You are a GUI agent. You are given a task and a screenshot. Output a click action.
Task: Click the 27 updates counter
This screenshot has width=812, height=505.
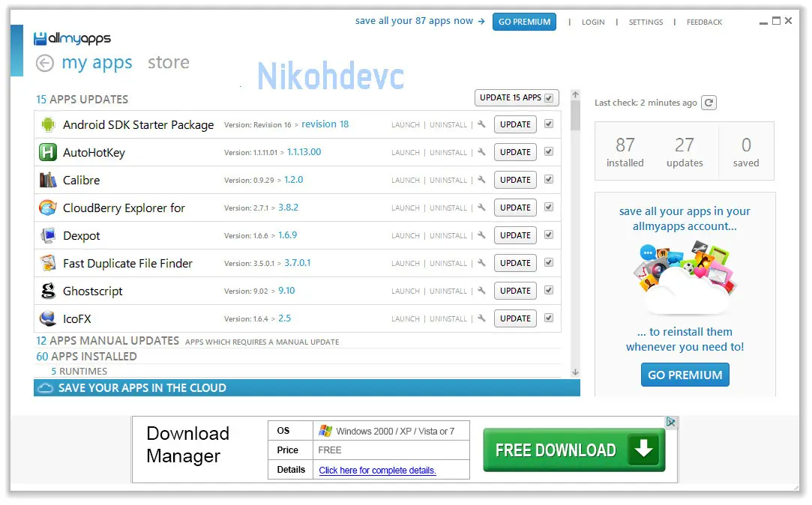pos(685,151)
